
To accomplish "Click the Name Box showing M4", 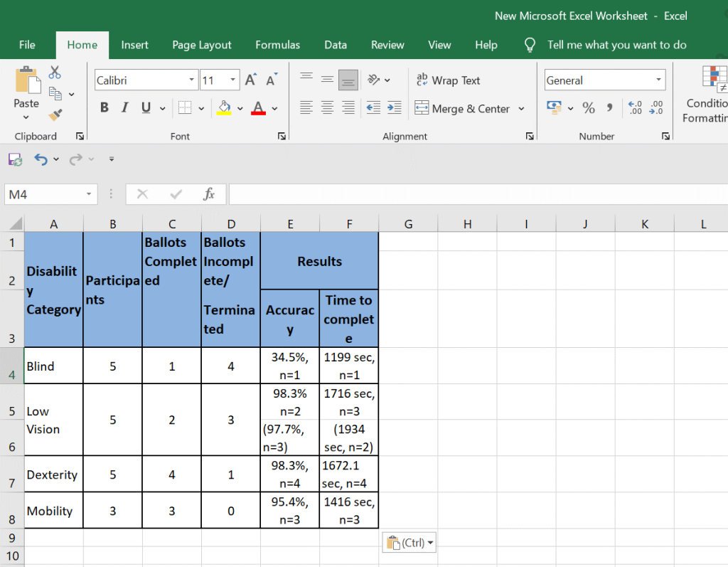I will click(x=44, y=194).
